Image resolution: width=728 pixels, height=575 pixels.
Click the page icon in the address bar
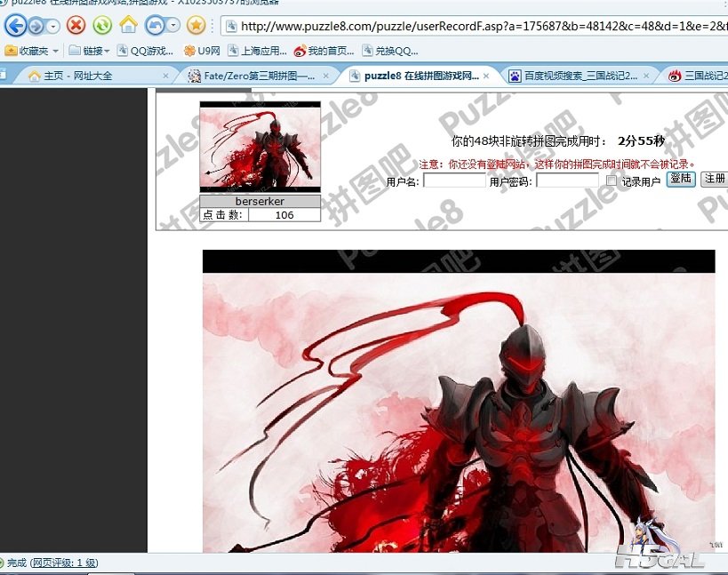click(231, 26)
